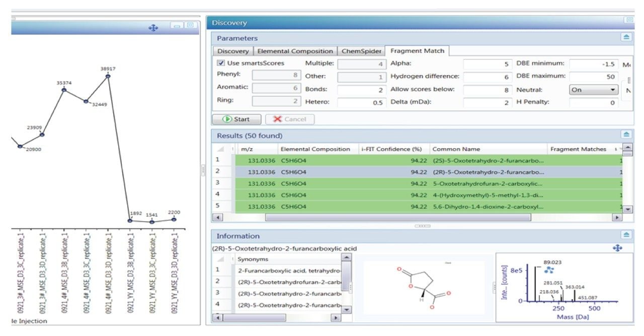Open the ChemSpider tab

[361, 51]
